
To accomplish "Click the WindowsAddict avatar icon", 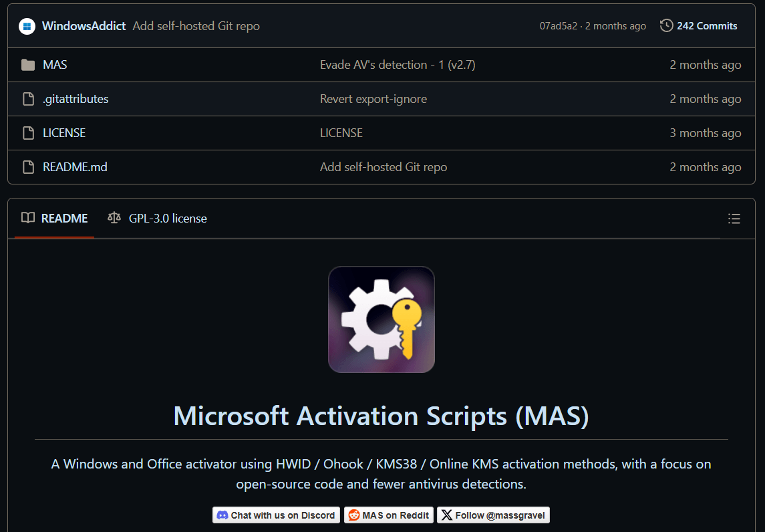I will (x=27, y=26).
